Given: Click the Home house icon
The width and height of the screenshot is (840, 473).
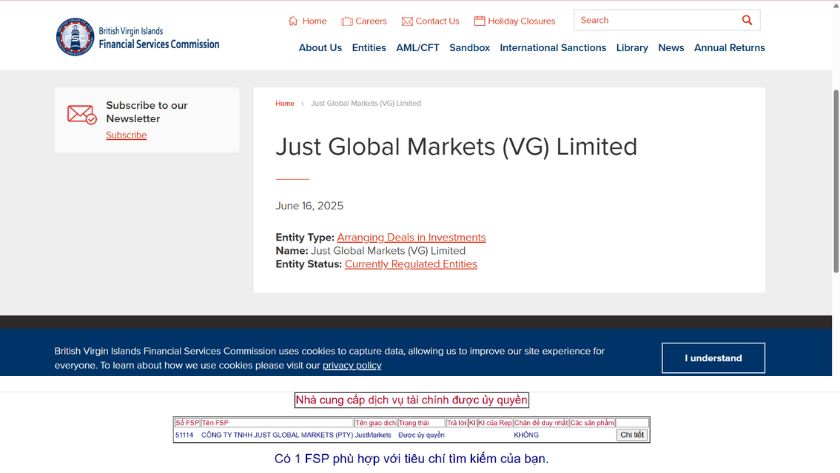Looking at the screenshot, I should coord(293,21).
